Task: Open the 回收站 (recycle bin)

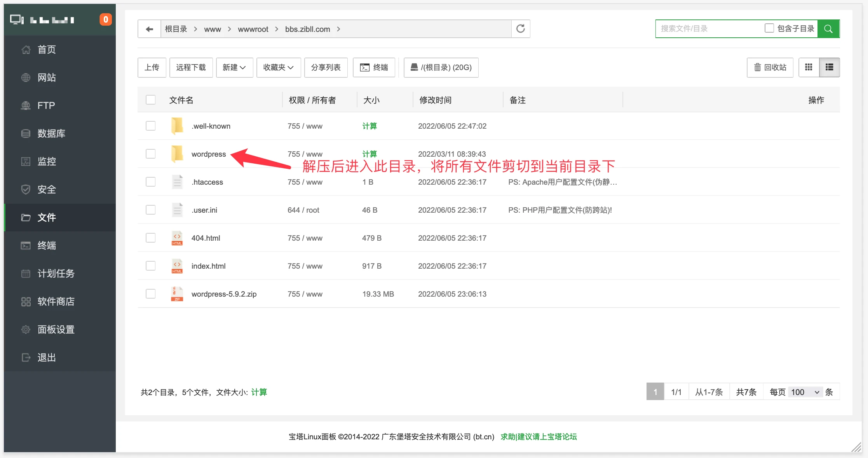Action: [x=770, y=67]
